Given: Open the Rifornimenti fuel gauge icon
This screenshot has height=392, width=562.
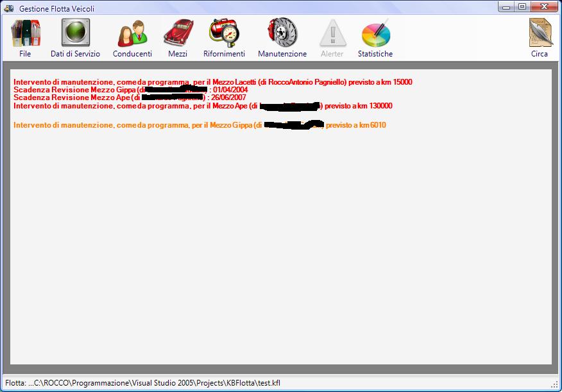Looking at the screenshot, I should 225,33.
